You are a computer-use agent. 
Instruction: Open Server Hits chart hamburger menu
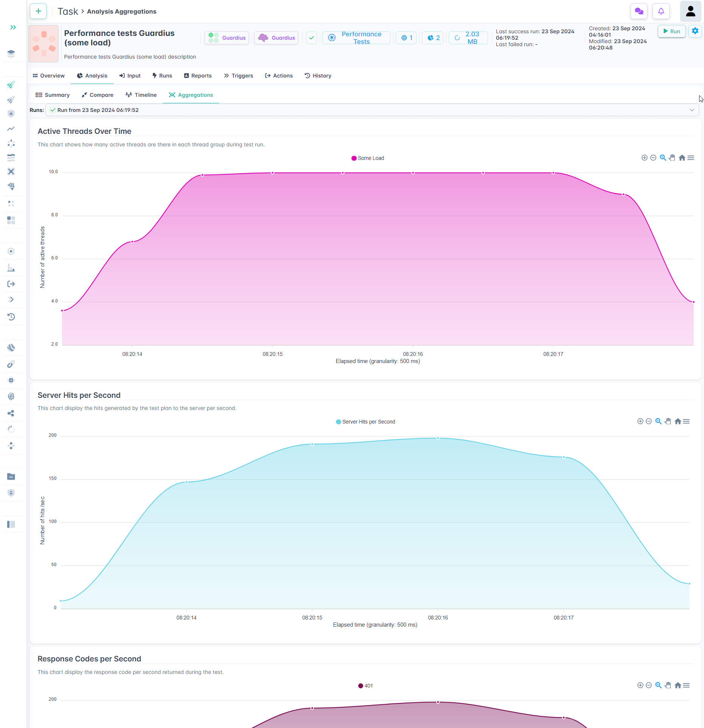(686, 421)
